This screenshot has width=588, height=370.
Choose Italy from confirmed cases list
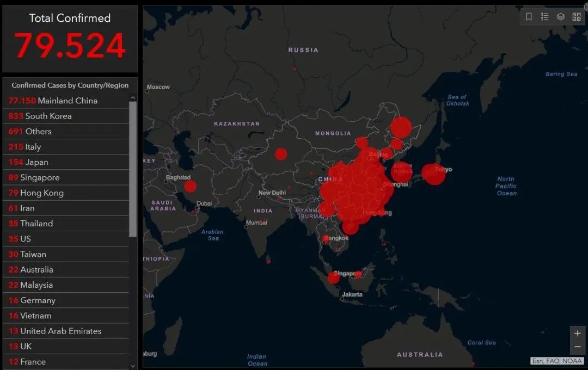(x=65, y=147)
